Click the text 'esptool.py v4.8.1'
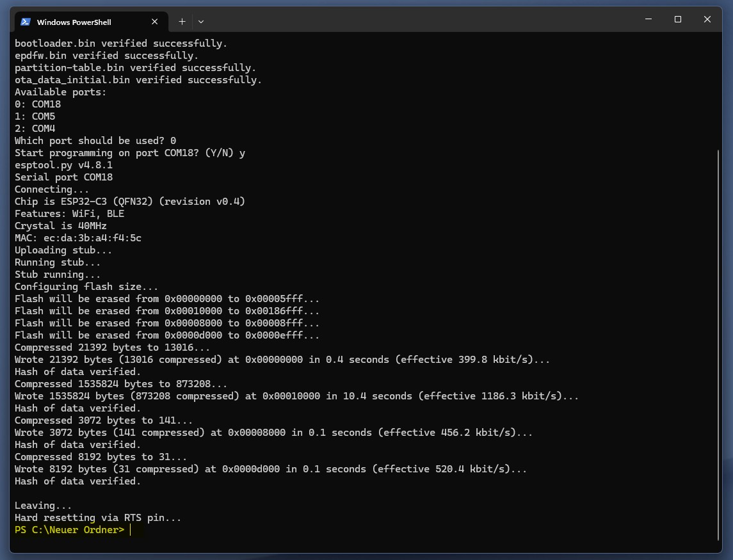The image size is (733, 560). click(63, 165)
